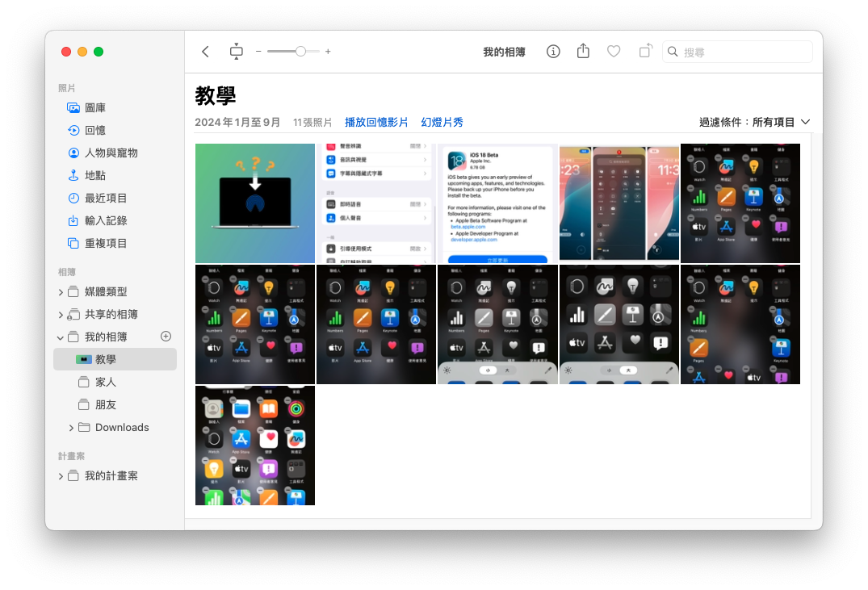The width and height of the screenshot is (868, 590).
Task: Click the 我的相簿 toolbar title
Action: 504,52
